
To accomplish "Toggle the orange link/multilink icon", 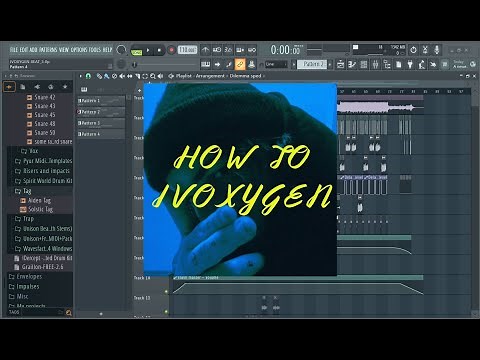I will pyautogui.click(x=240, y=64).
